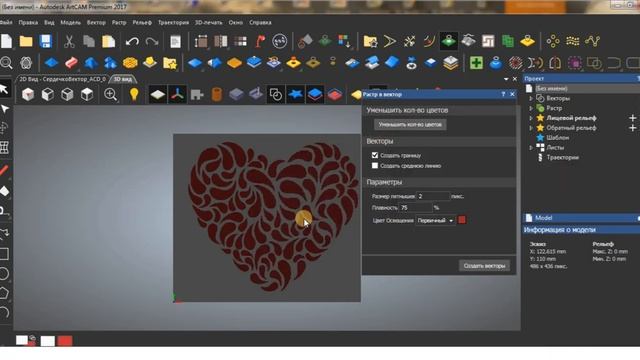Viewport: 640px width, 360px height.
Task: Click the Copy icon in the top toolbar
Action: [89, 41]
